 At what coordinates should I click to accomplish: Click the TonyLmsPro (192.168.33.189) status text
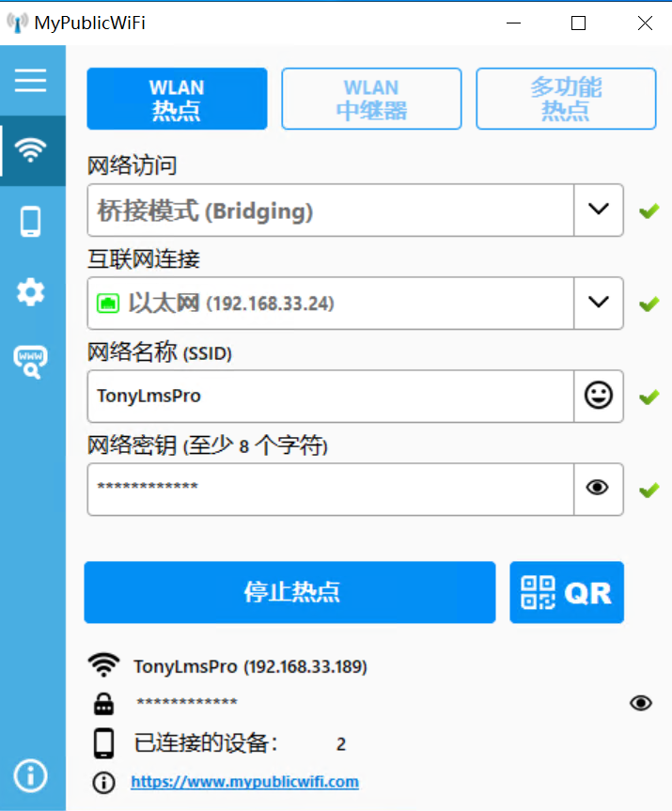(x=250, y=666)
